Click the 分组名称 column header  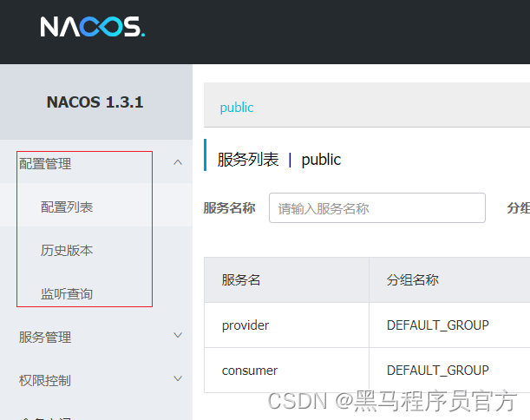(x=412, y=279)
